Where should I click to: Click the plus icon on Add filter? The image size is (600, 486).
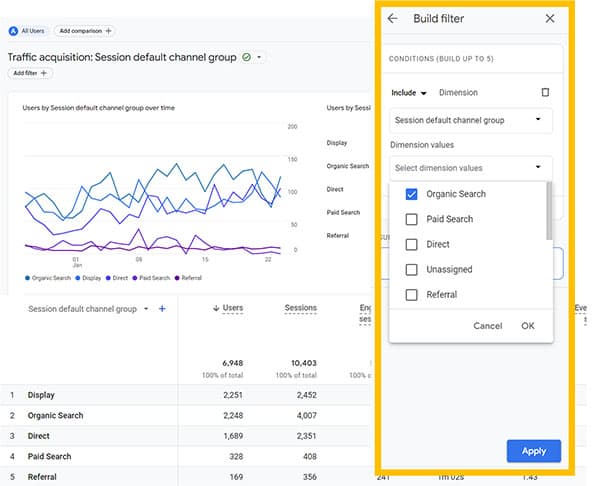(x=44, y=73)
